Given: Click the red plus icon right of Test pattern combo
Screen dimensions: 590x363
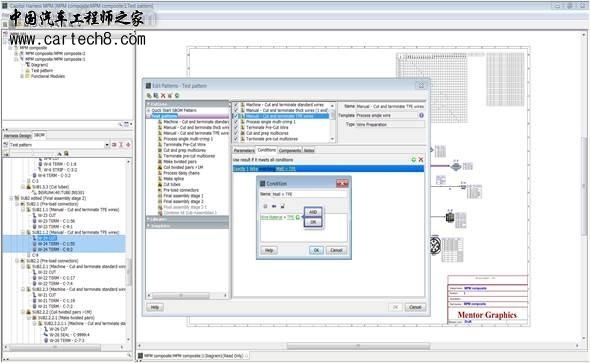Looking at the screenshot, I should pos(128,145).
